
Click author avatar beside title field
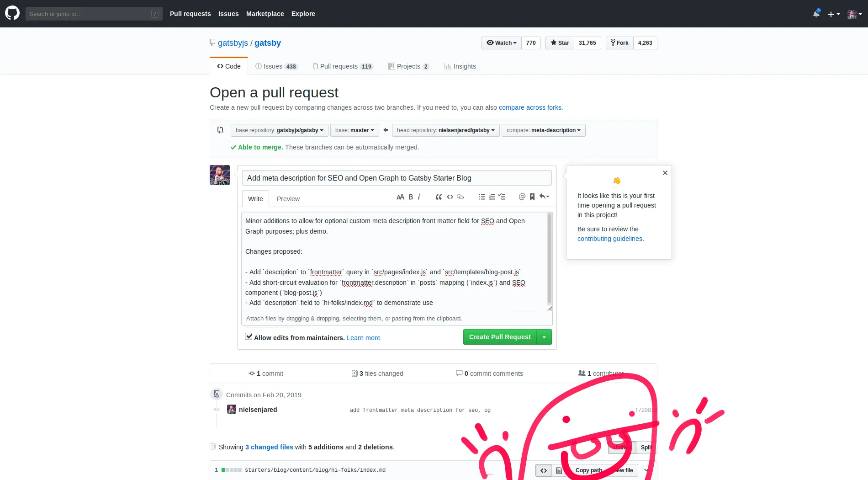point(220,175)
